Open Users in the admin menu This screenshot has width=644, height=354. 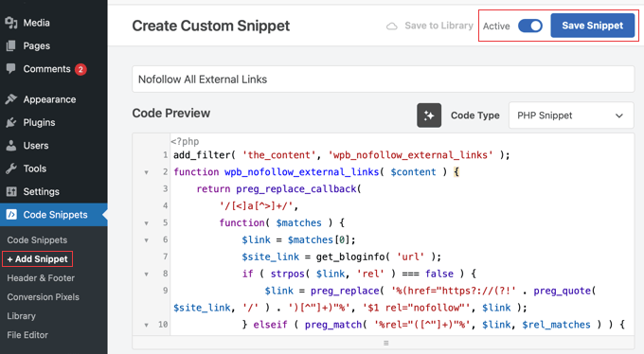tap(36, 146)
